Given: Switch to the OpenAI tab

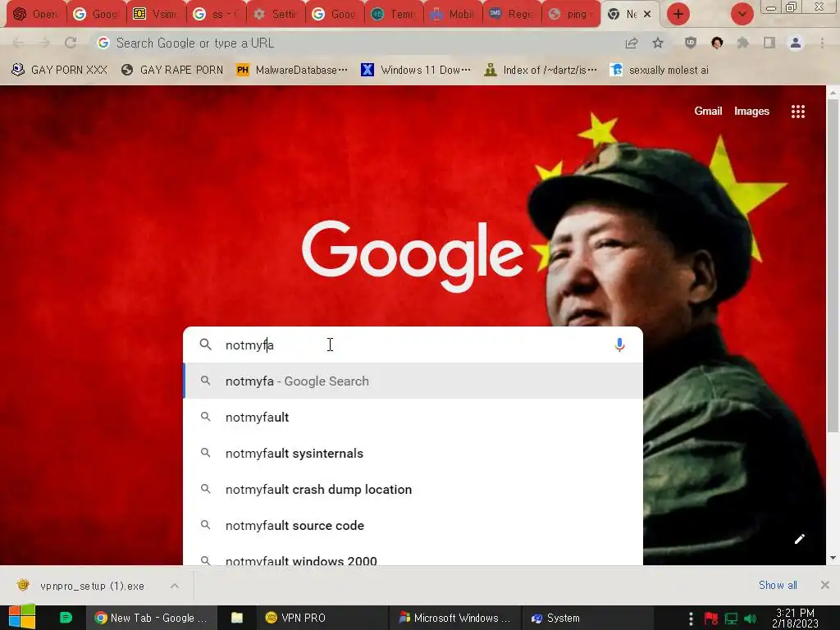Looking at the screenshot, I should tap(36, 15).
